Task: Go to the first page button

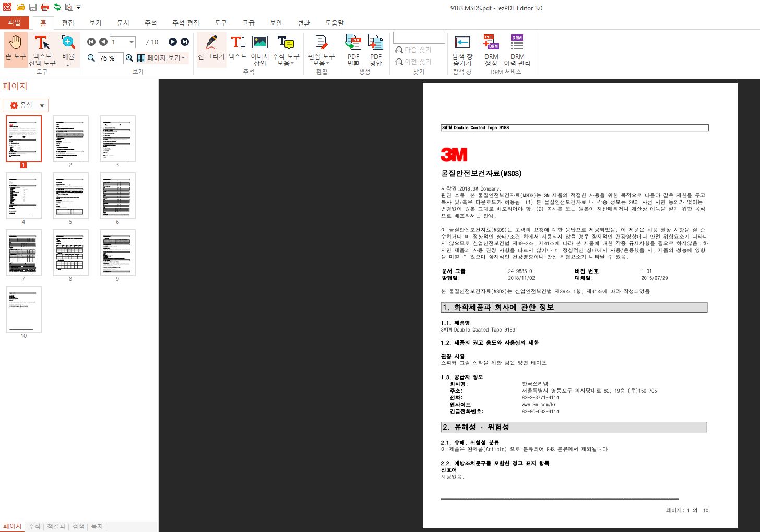Action: pyautogui.click(x=91, y=42)
